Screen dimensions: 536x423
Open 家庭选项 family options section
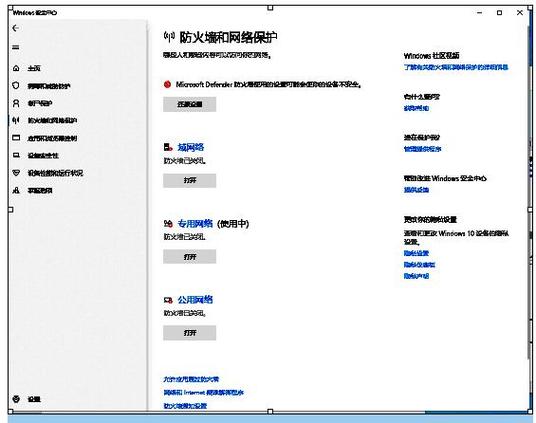click(x=40, y=190)
